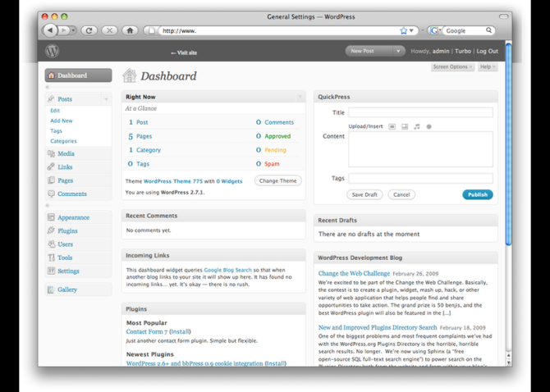
Task: Open Dashboard menu in sidebar
Action: 78,75
